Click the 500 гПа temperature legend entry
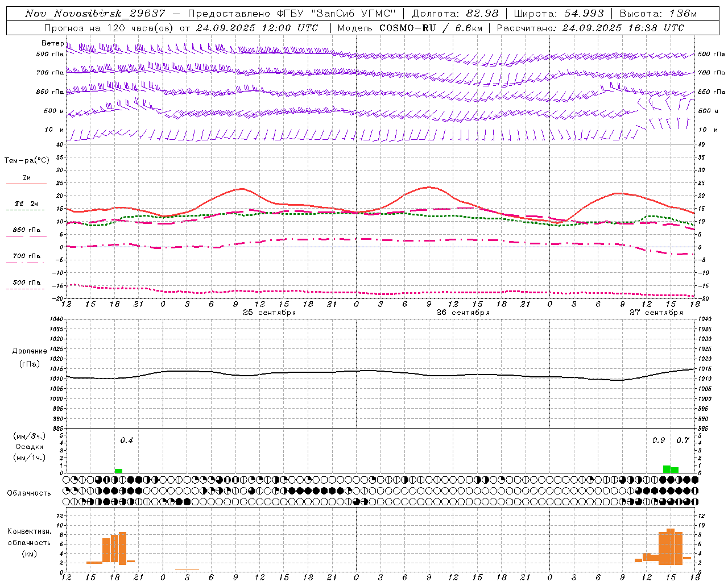The width and height of the screenshot is (728, 582). tap(26, 282)
